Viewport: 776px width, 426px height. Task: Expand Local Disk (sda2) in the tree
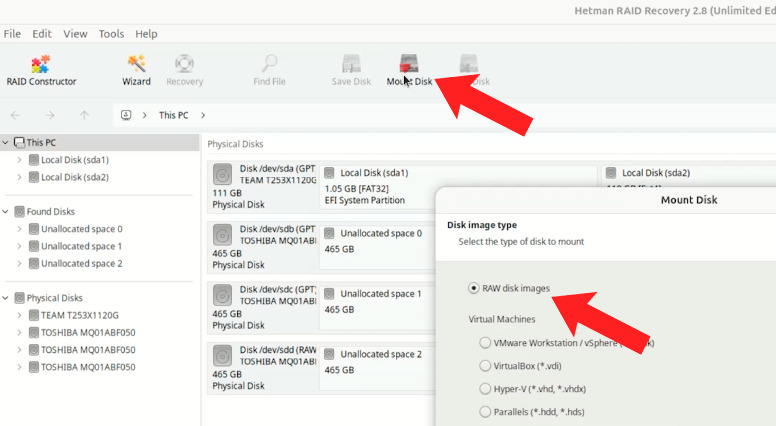coord(19,177)
